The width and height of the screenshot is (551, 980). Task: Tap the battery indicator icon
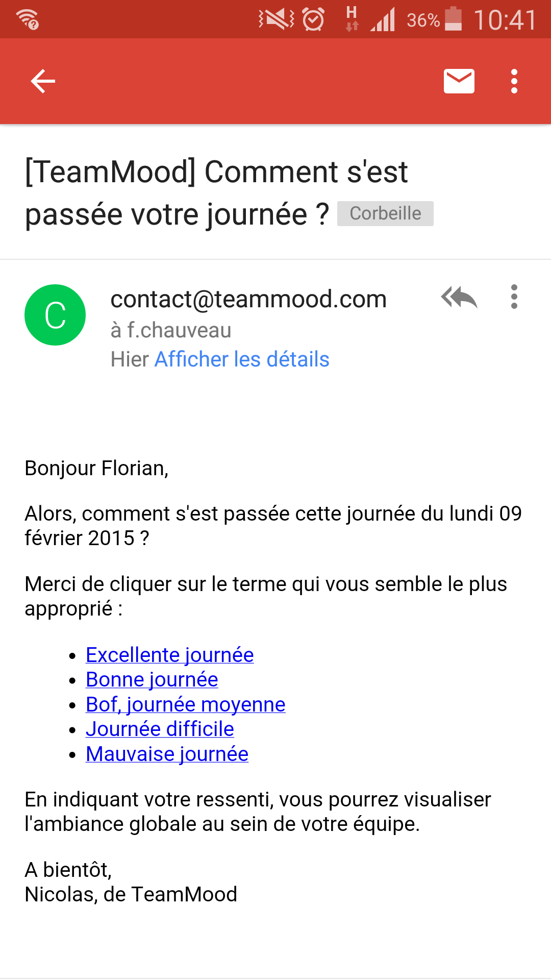pyautogui.click(x=453, y=19)
